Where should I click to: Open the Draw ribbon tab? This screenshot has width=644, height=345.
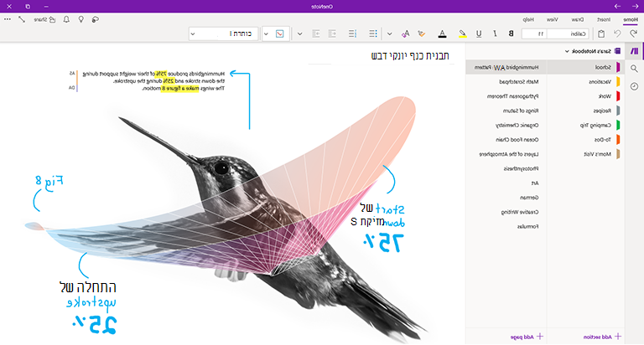578,19
